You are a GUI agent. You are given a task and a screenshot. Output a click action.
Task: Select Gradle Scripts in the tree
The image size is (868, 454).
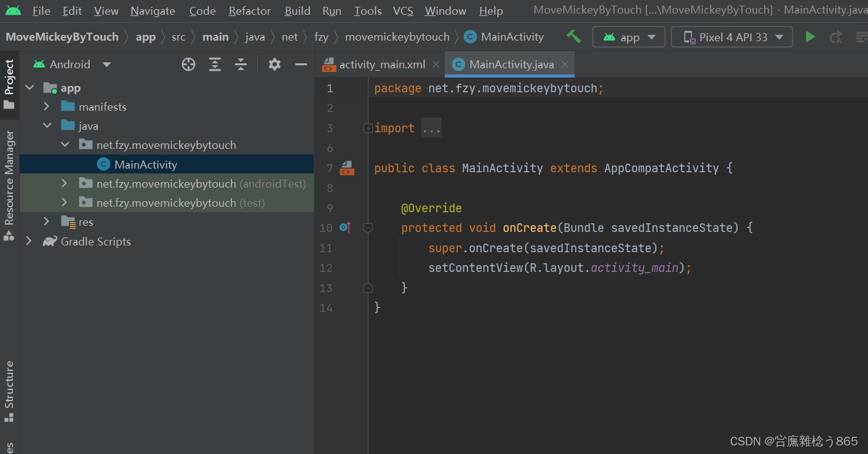coord(167,241)
